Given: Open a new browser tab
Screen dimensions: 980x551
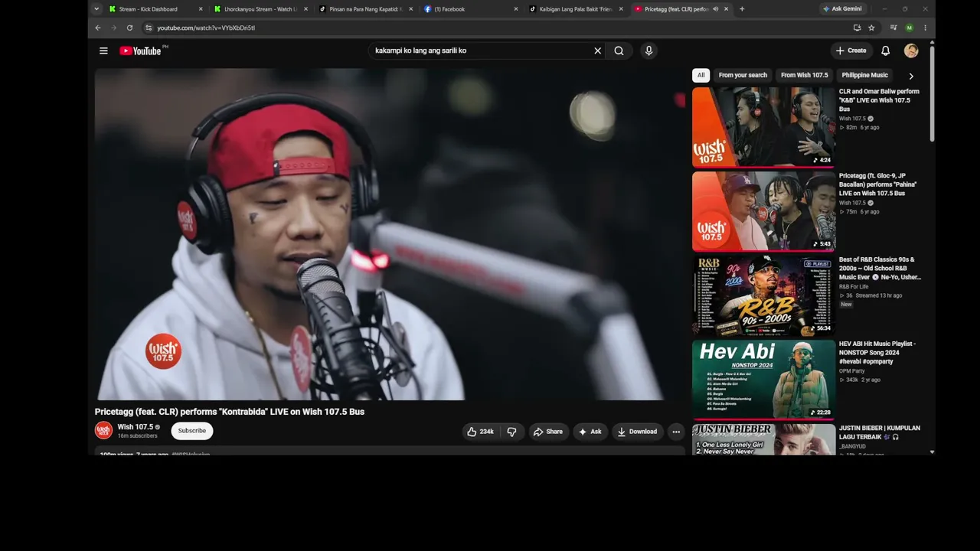Looking at the screenshot, I should 742,9.
